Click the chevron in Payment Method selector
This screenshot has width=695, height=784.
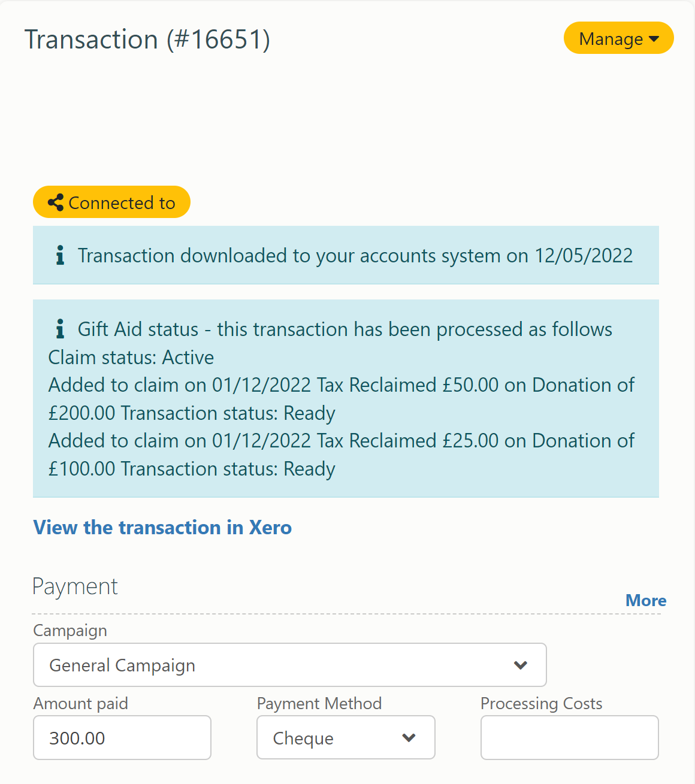409,738
